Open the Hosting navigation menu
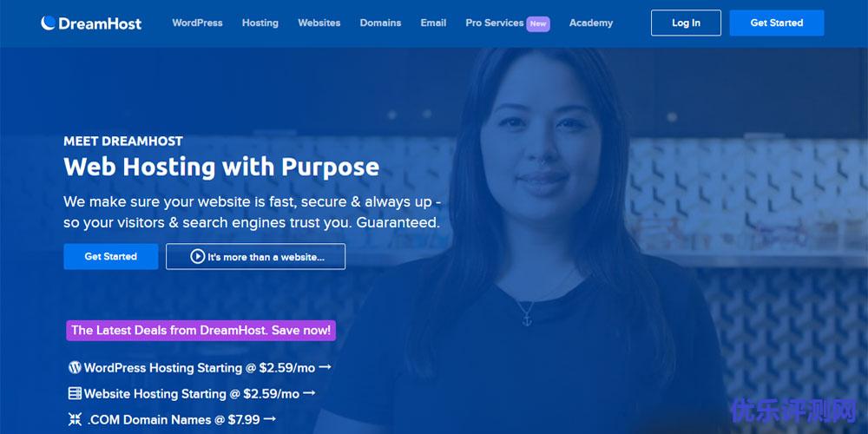Image resolution: width=868 pixels, height=434 pixels. (x=260, y=23)
